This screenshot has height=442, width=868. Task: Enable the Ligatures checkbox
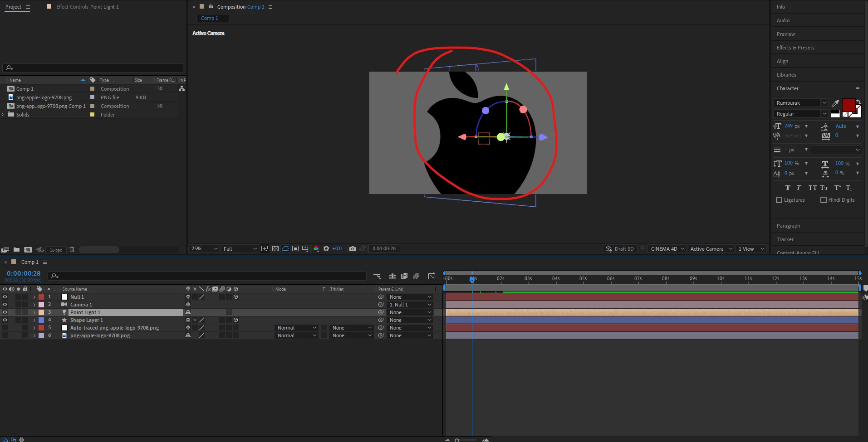[x=779, y=200]
